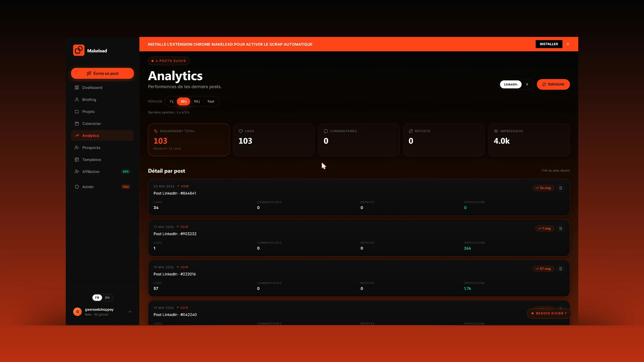Click the Admin shield icon
644x362 pixels.
(x=77, y=187)
